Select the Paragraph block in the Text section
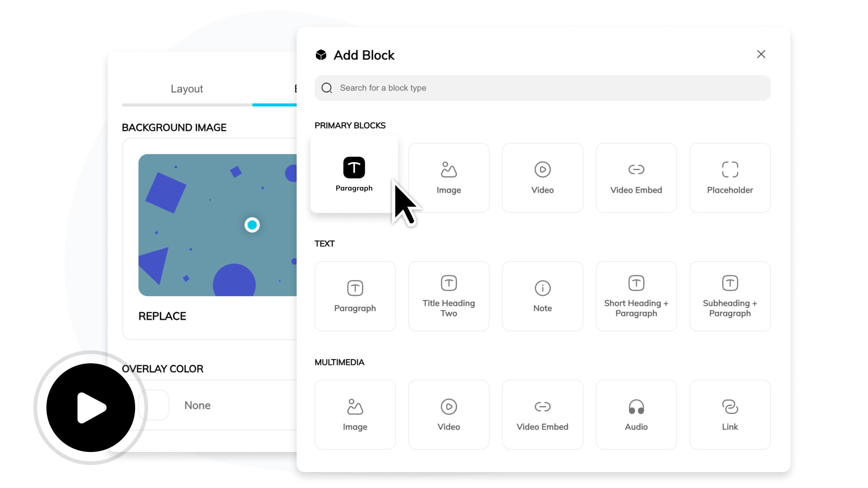 [x=355, y=296]
